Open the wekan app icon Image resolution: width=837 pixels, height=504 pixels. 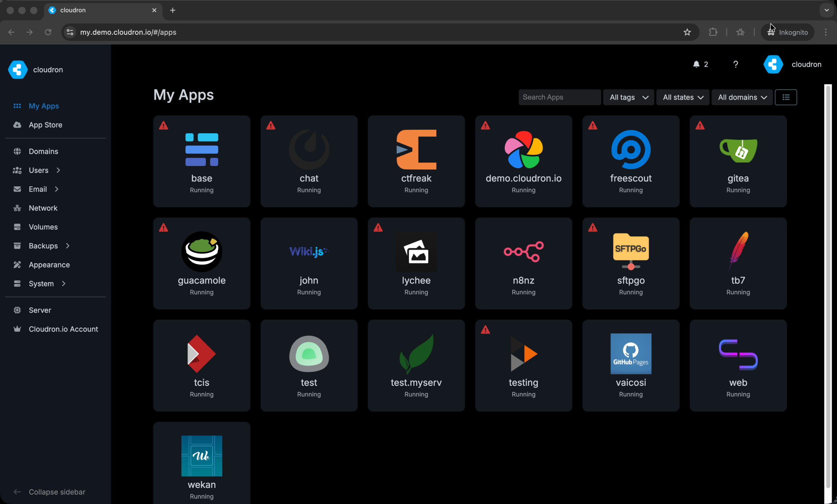(201, 456)
